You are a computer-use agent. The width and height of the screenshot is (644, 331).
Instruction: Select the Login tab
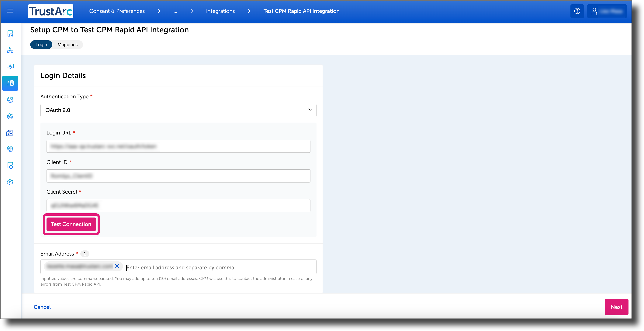coord(41,44)
